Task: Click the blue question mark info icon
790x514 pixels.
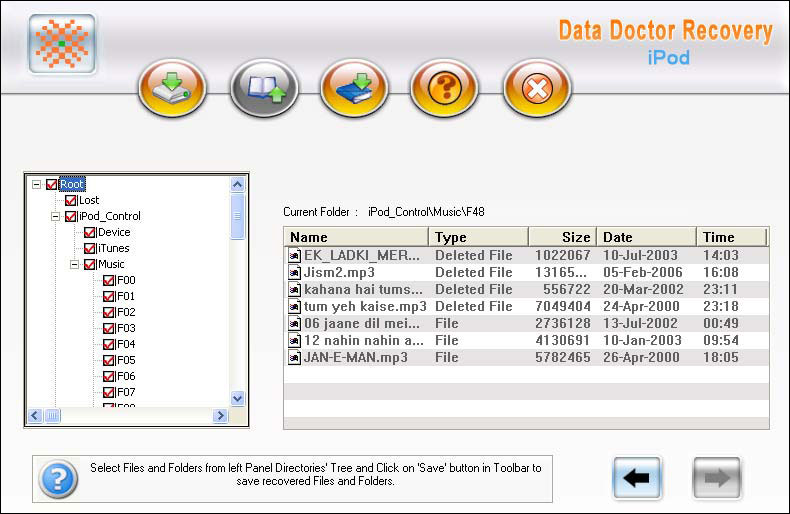Action: [59, 478]
